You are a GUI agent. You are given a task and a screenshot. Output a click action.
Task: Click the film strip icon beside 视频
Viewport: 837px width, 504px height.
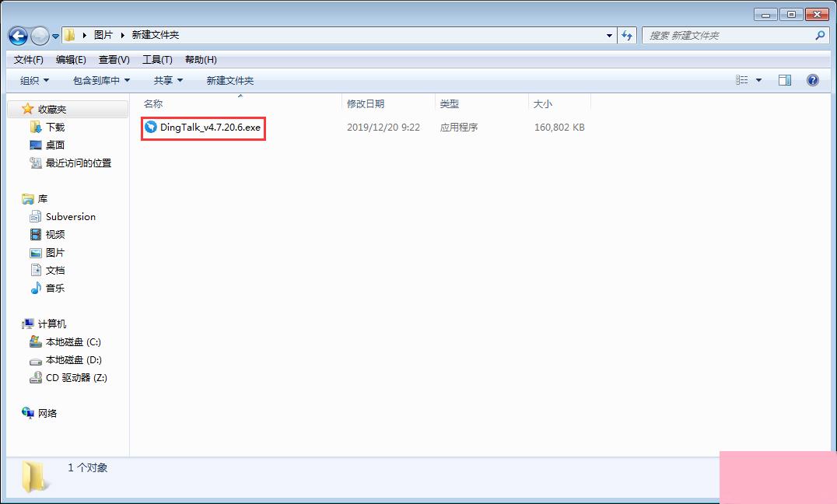coord(36,234)
